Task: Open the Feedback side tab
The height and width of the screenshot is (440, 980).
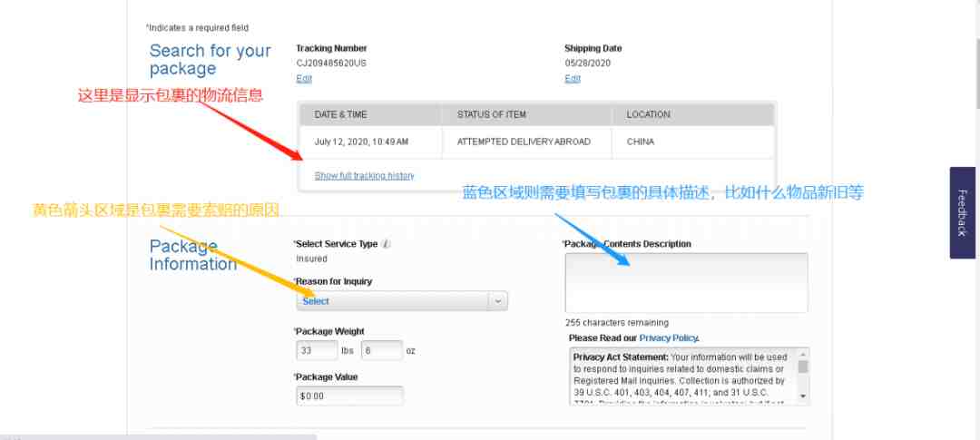Action: (963, 212)
